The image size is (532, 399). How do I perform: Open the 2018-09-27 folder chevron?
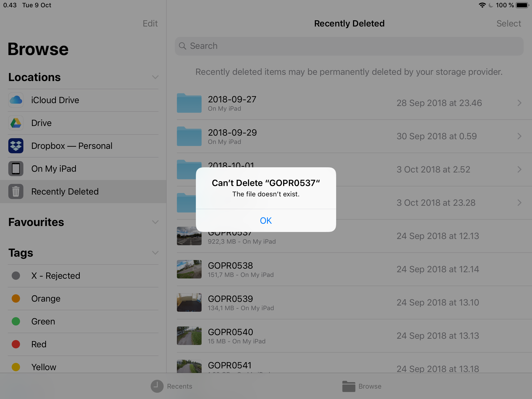519,103
